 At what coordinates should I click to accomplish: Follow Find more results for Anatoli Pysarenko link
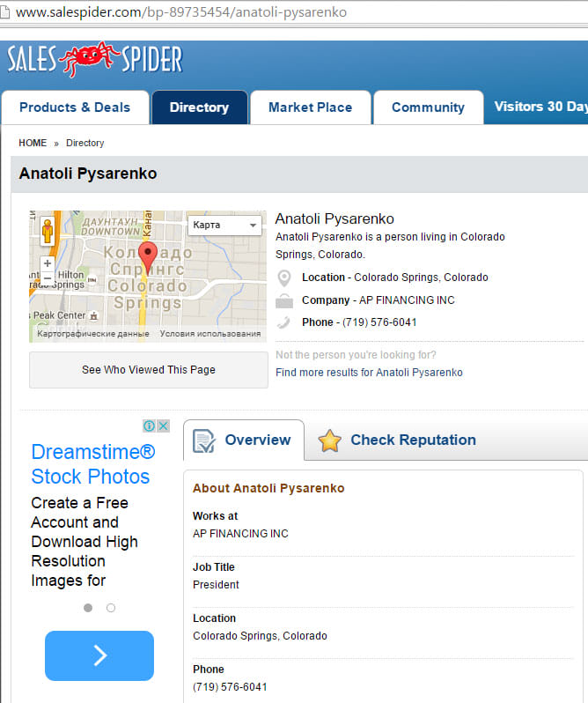[369, 373]
